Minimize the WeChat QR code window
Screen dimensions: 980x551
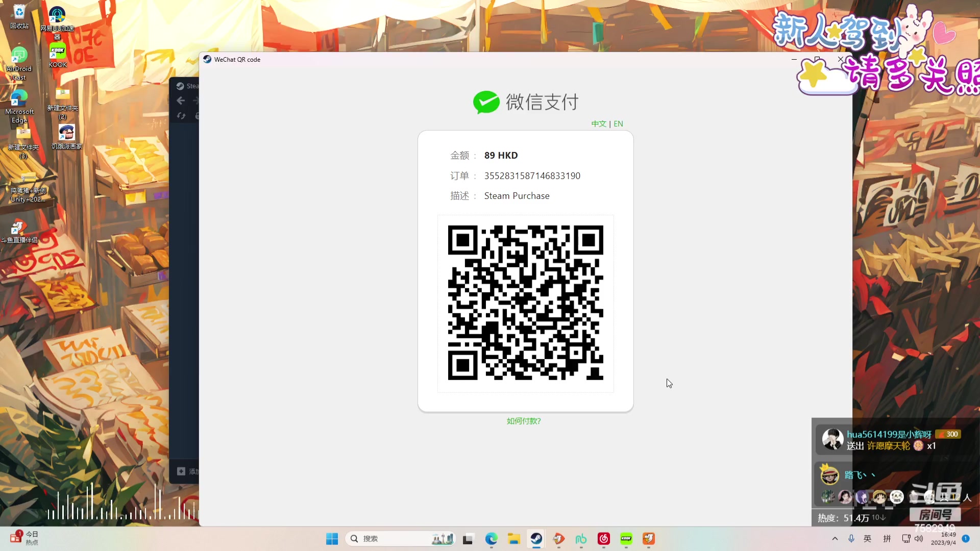(x=794, y=60)
